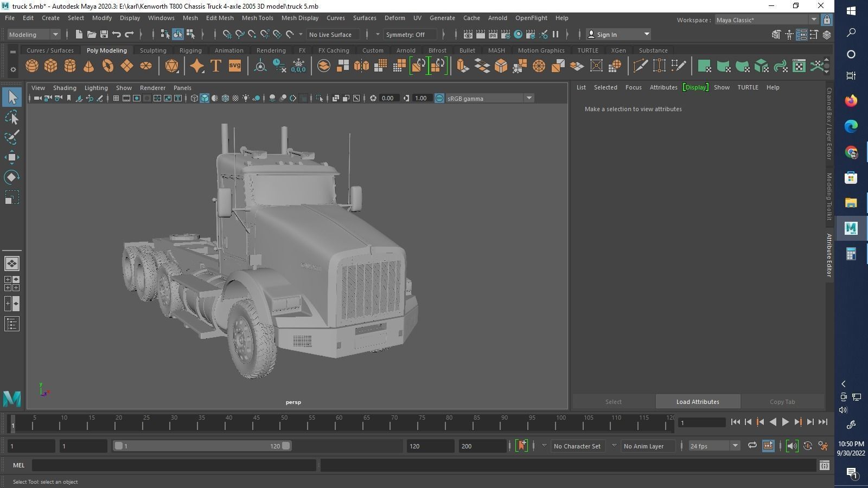Create a polygon cone from the shelf
The image size is (868, 488).
pyautogui.click(x=88, y=66)
